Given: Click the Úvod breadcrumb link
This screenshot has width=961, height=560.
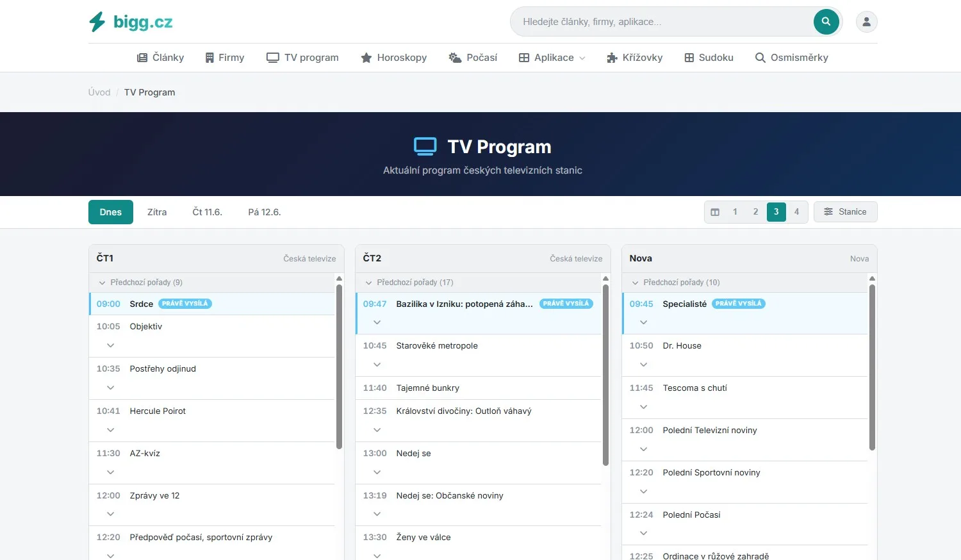Looking at the screenshot, I should [99, 92].
